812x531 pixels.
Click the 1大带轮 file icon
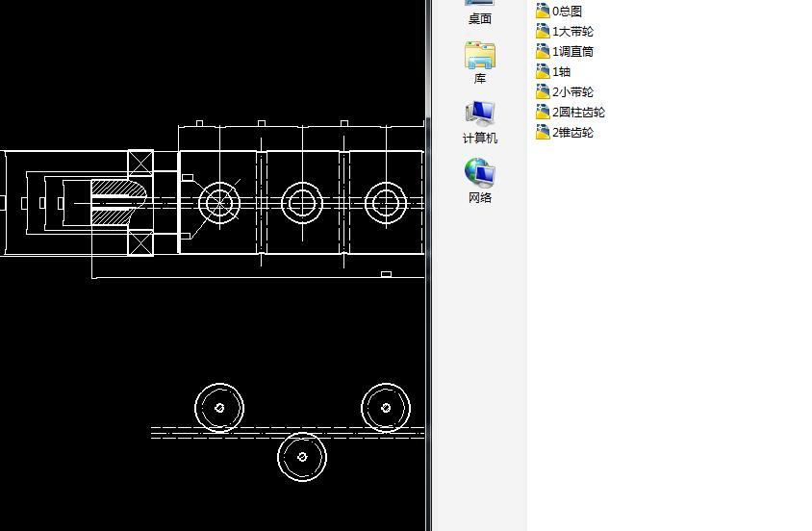[x=543, y=31]
